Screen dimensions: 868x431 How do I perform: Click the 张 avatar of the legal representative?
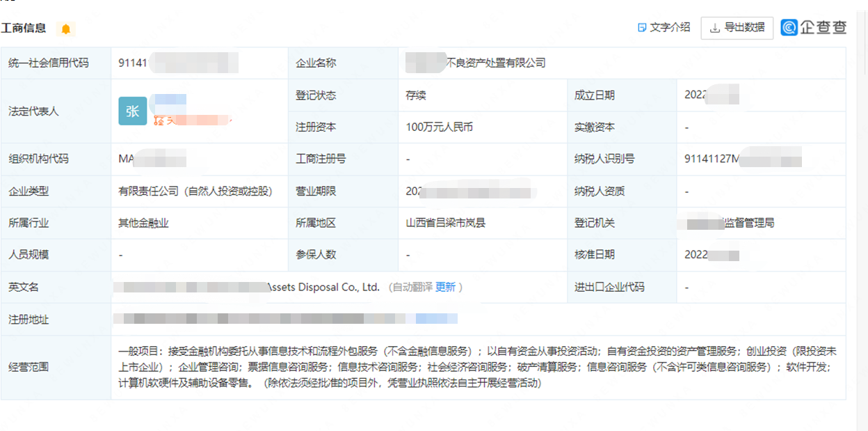[x=132, y=111]
